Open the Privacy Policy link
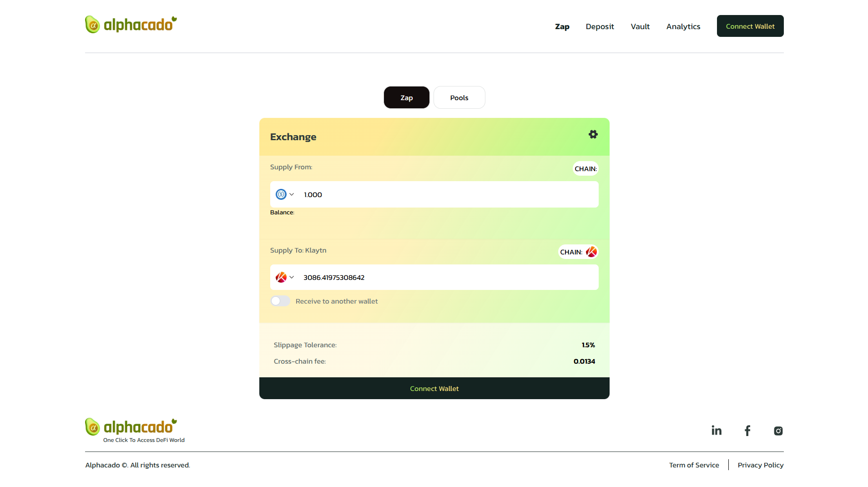Viewport: 868px width, 487px height. click(760, 465)
